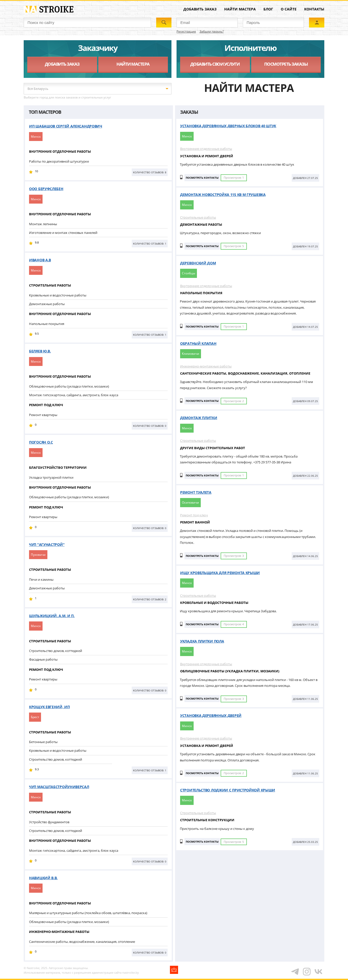
Task: Open Беляев Ю.В. profile link
Action: click(x=40, y=351)
